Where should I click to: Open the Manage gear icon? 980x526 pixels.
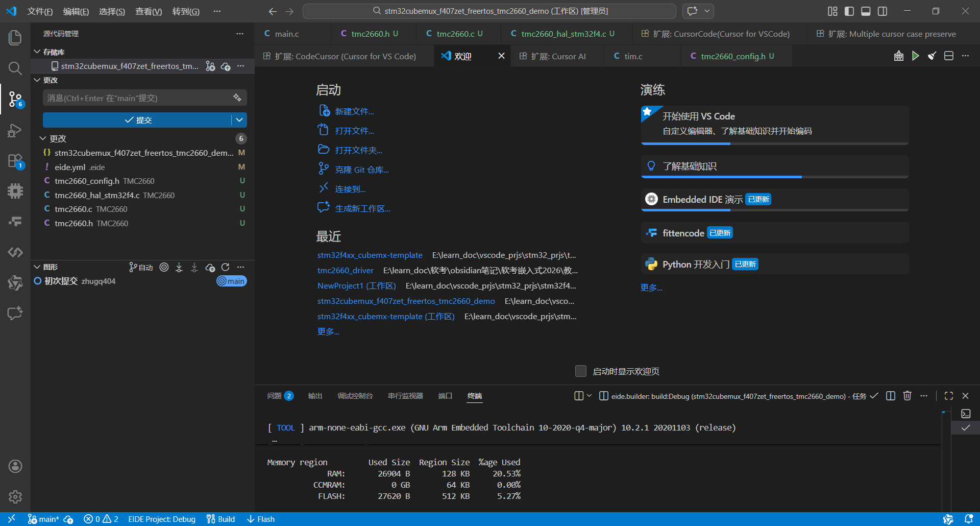point(15,496)
